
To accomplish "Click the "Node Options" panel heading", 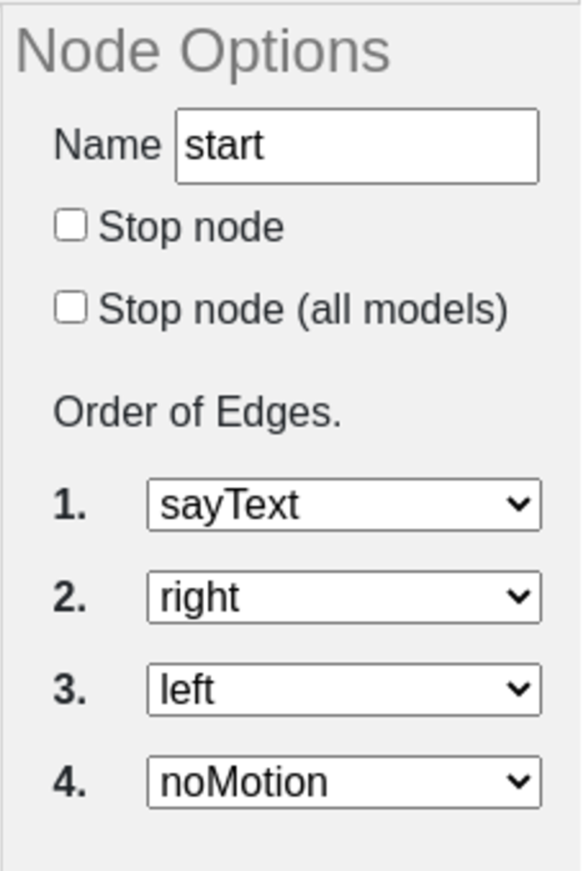I will tap(203, 51).
